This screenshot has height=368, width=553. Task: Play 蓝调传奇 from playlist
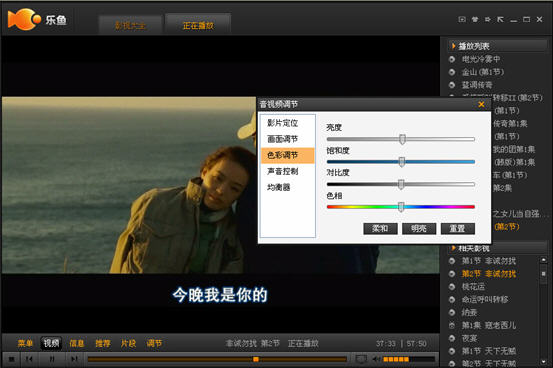pyautogui.click(x=477, y=85)
